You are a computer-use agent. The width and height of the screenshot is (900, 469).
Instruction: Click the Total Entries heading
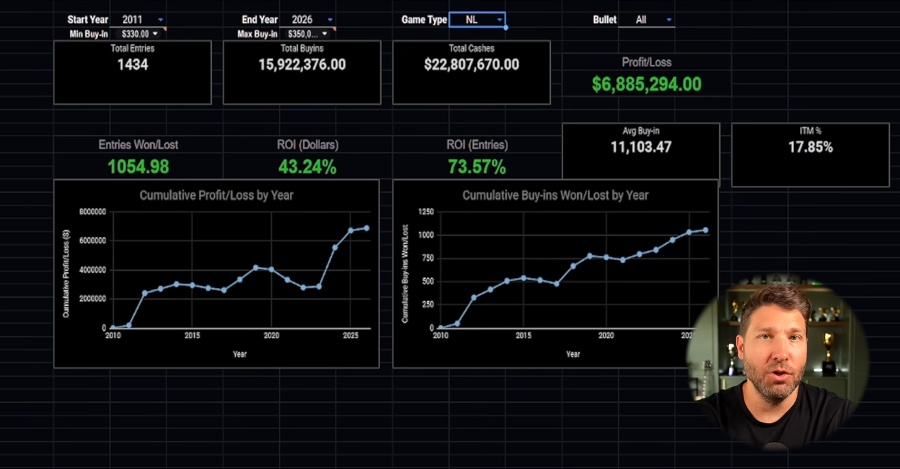133,48
